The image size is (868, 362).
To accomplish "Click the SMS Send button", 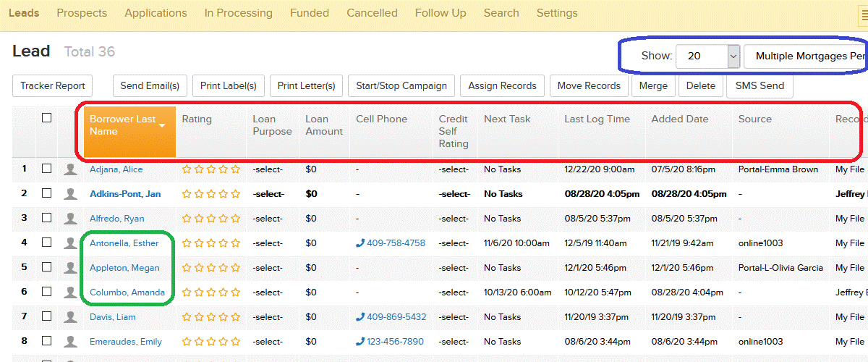I will pyautogui.click(x=759, y=85).
